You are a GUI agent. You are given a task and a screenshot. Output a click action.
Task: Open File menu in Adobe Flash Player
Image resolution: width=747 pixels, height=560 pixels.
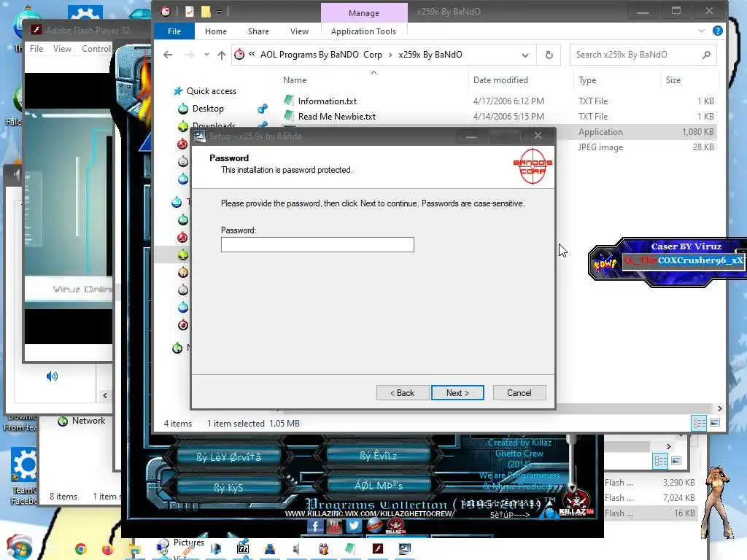[36, 49]
